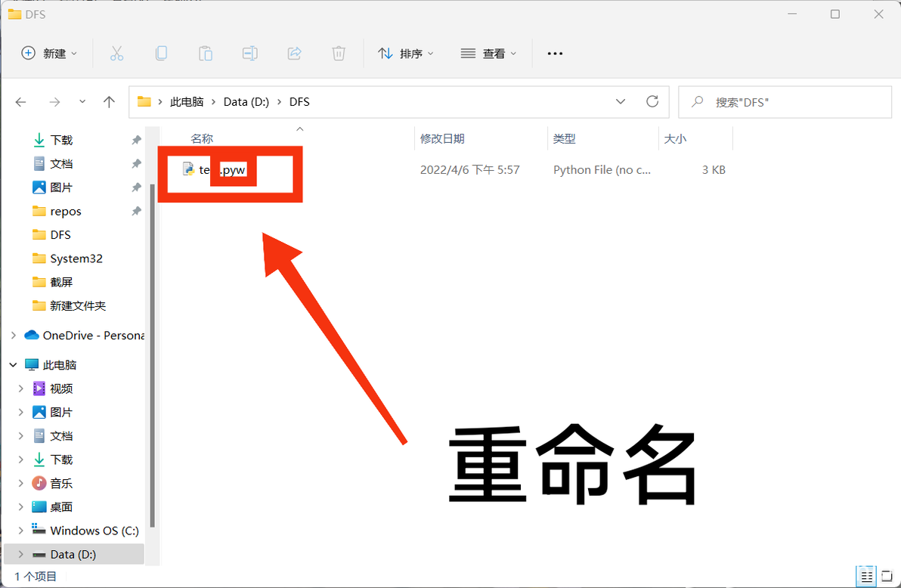
Task: Expand the Data (D:) drive node
Action: [x=20, y=554]
